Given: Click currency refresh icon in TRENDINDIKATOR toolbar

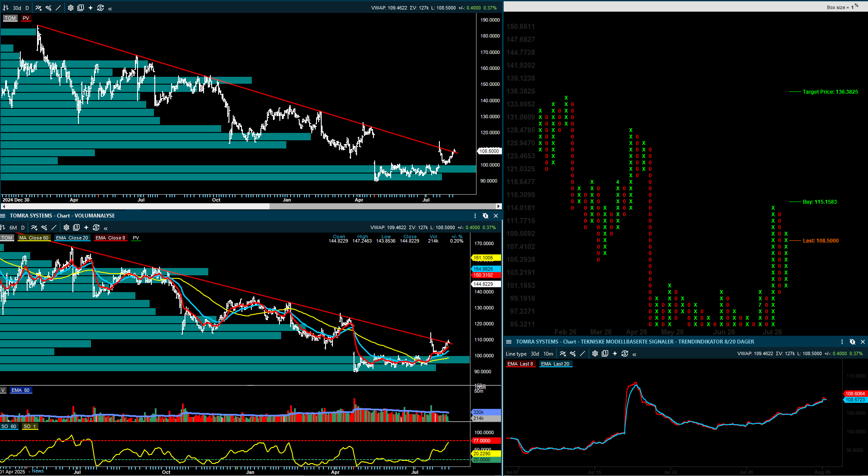Looking at the screenshot, I should pos(625,354).
